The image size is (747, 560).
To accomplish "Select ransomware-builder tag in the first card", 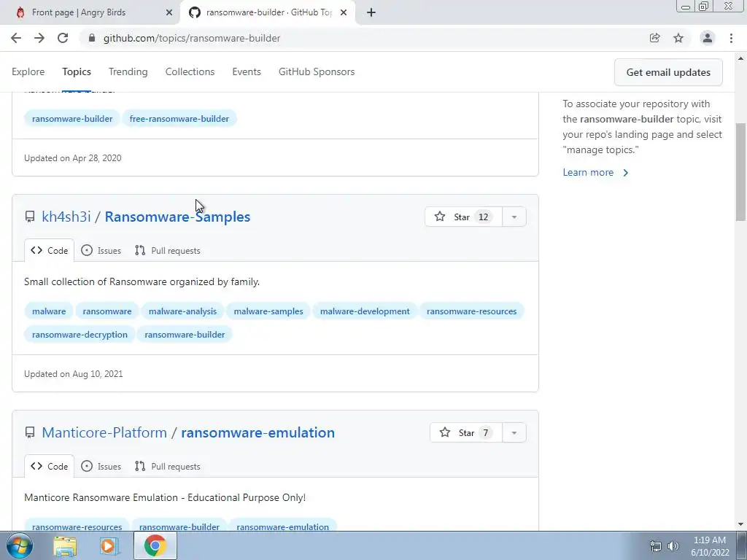I will 72,119.
